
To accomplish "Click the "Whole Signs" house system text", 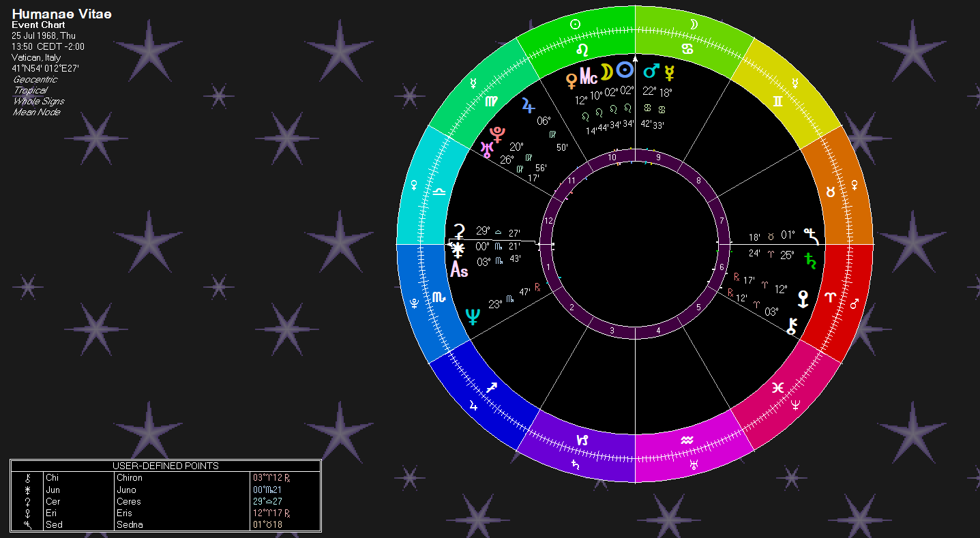I will pos(39,102).
